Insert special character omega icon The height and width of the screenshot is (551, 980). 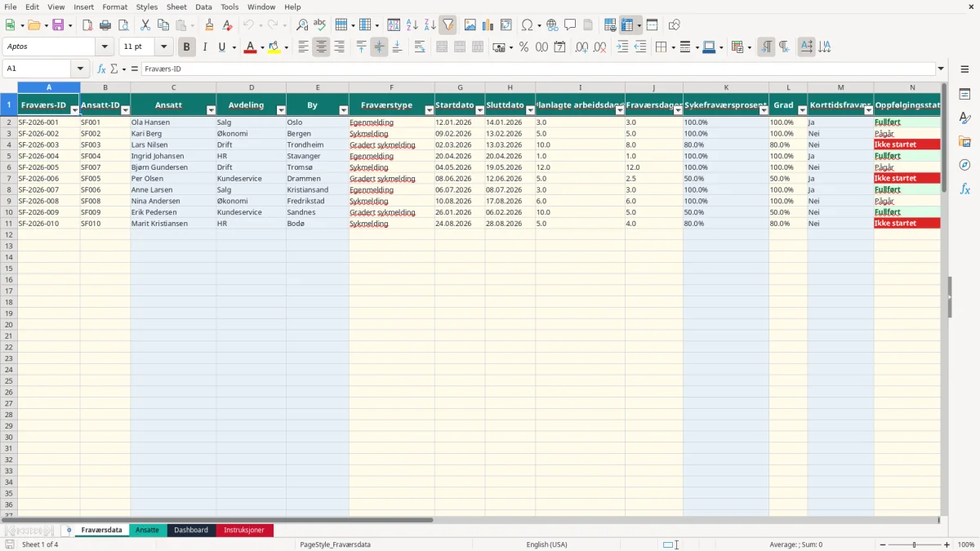click(x=528, y=25)
